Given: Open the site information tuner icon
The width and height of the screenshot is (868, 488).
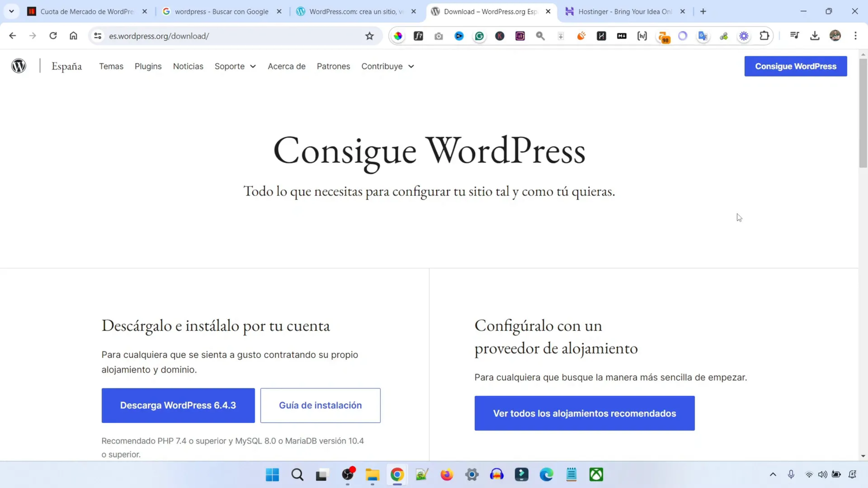Looking at the screenshot, I should tap(97, 36).
